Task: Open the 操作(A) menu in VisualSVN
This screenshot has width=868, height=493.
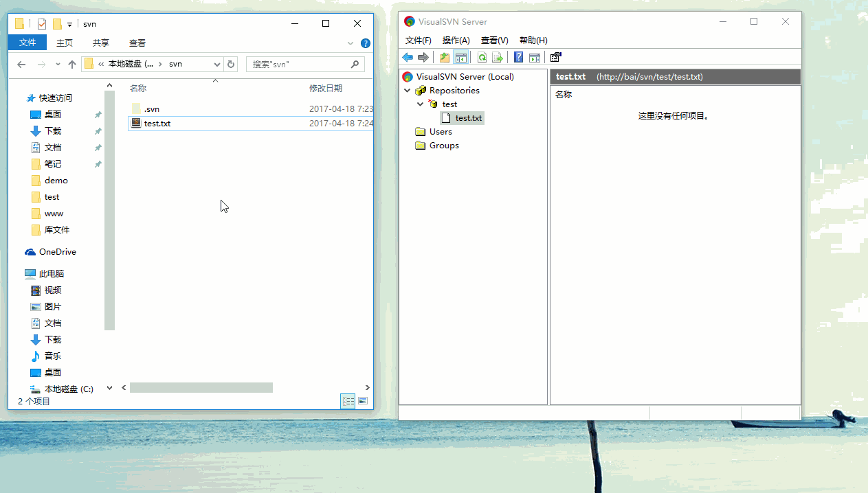Action: (456, 41)
